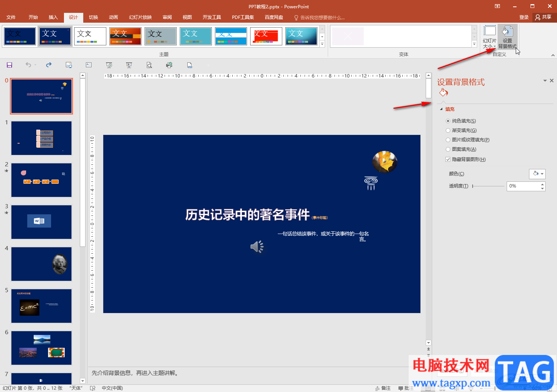Open Slide Size (幻灯片大小) menu

pos(490,37)
